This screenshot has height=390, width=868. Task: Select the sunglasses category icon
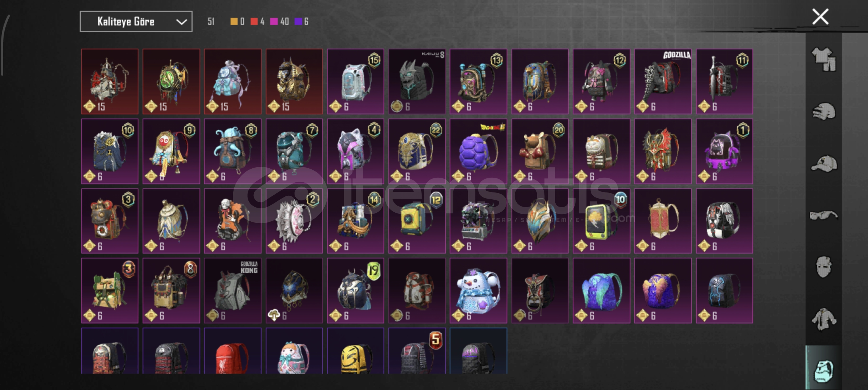(824, 215)
